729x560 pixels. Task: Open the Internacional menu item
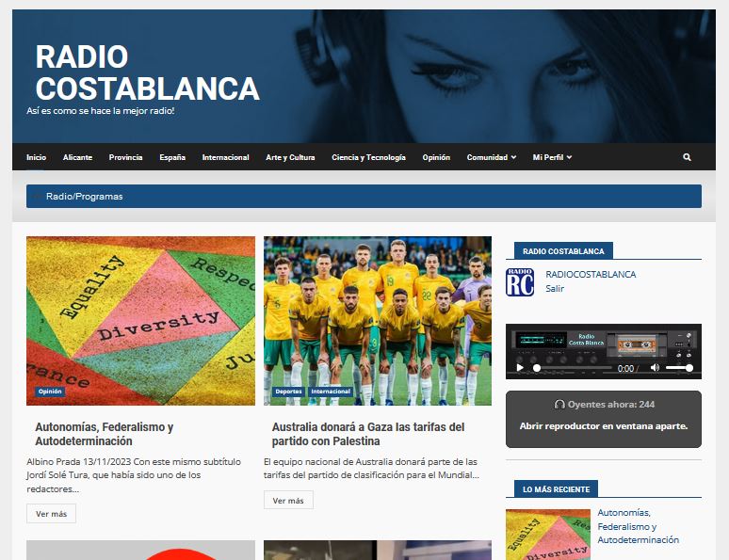point(225,157)
